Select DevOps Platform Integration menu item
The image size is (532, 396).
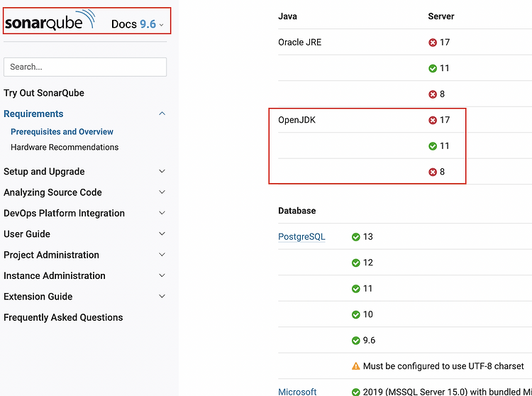[64, 213]
